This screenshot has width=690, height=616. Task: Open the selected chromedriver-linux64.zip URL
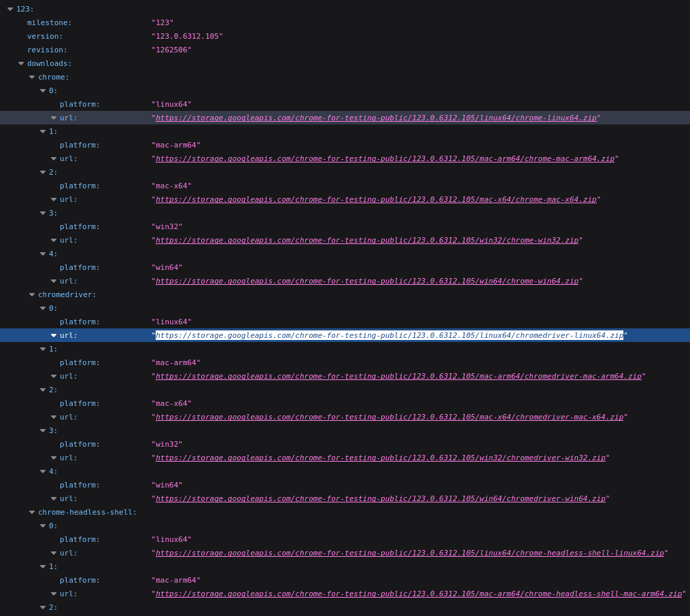(x=390, y=336)
